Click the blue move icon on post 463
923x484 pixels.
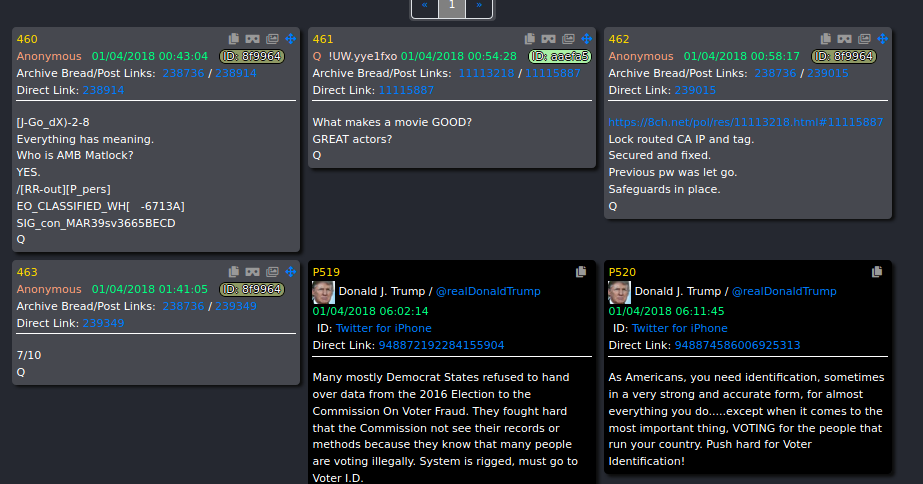tap(291, 272)
